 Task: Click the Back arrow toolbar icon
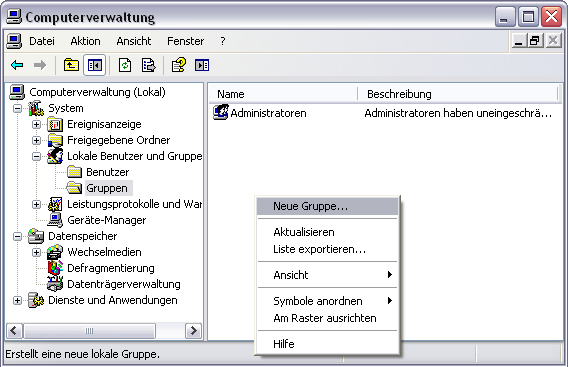[x=17, y=65]
